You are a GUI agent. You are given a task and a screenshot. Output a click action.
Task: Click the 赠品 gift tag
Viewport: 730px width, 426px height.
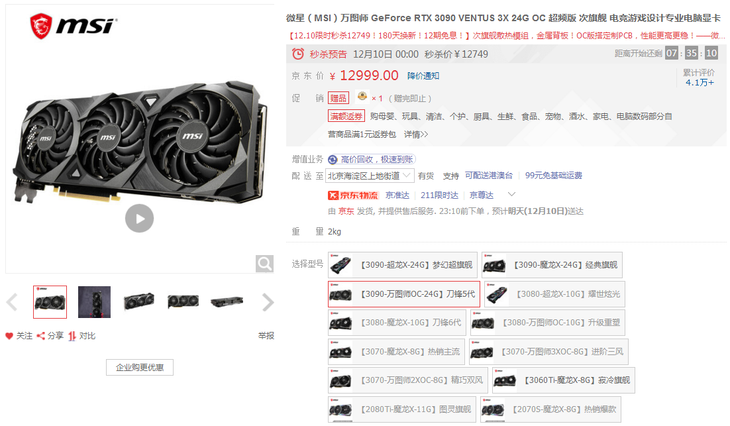click(338, 98)
